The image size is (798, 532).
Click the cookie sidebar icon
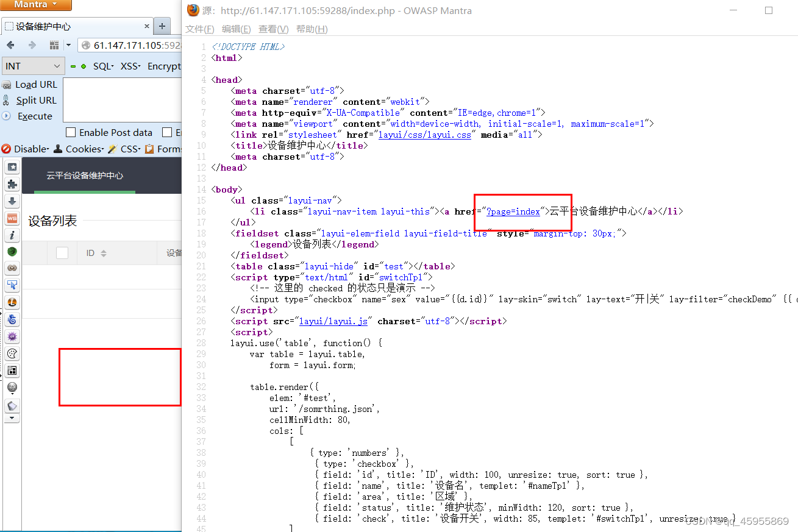(x=12, y=353)
